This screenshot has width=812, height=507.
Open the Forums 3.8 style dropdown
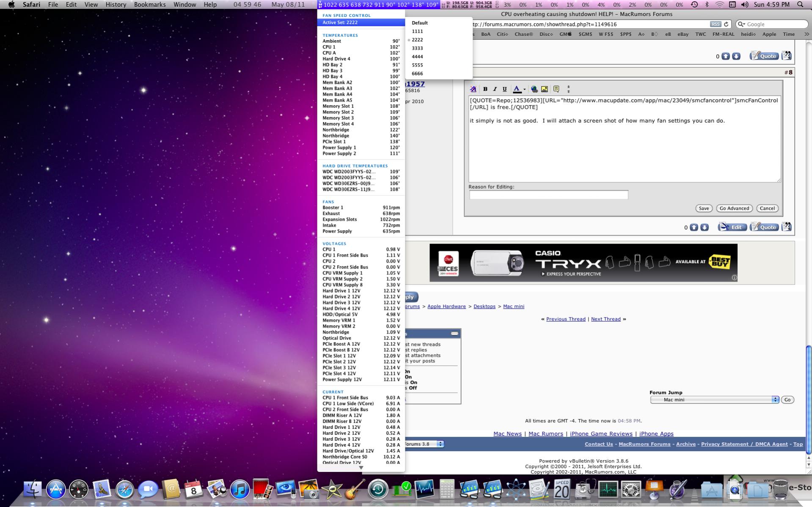(424, 444)
